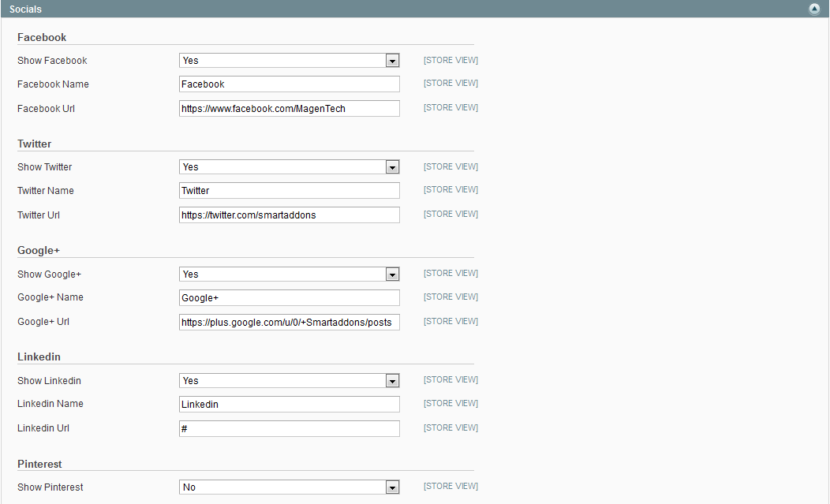Click the Facebook Url label
This screenshot has height=504, width=830.
pos(46,109)
